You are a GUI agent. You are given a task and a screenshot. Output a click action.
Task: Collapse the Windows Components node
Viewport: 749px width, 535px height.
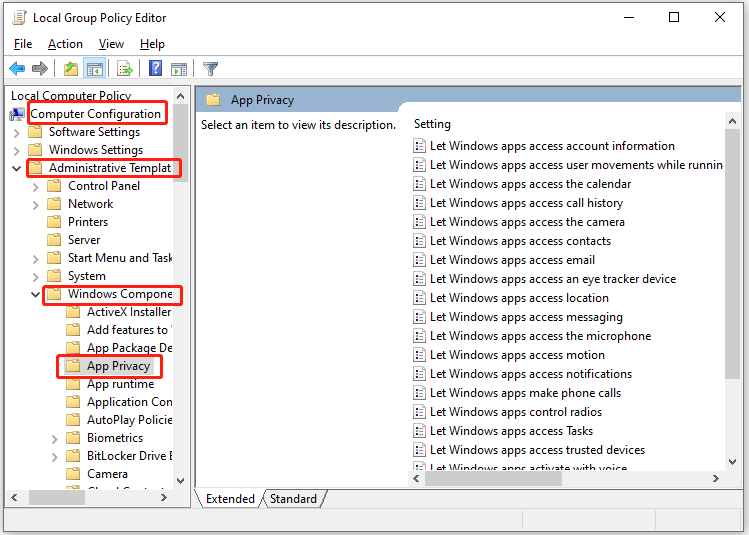coord(35,294)
